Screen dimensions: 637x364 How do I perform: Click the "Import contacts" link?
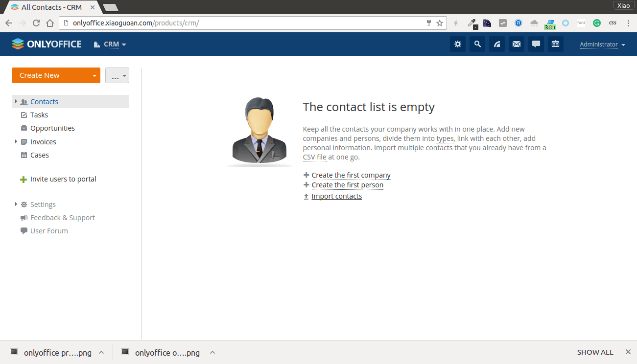pos(337,196)
